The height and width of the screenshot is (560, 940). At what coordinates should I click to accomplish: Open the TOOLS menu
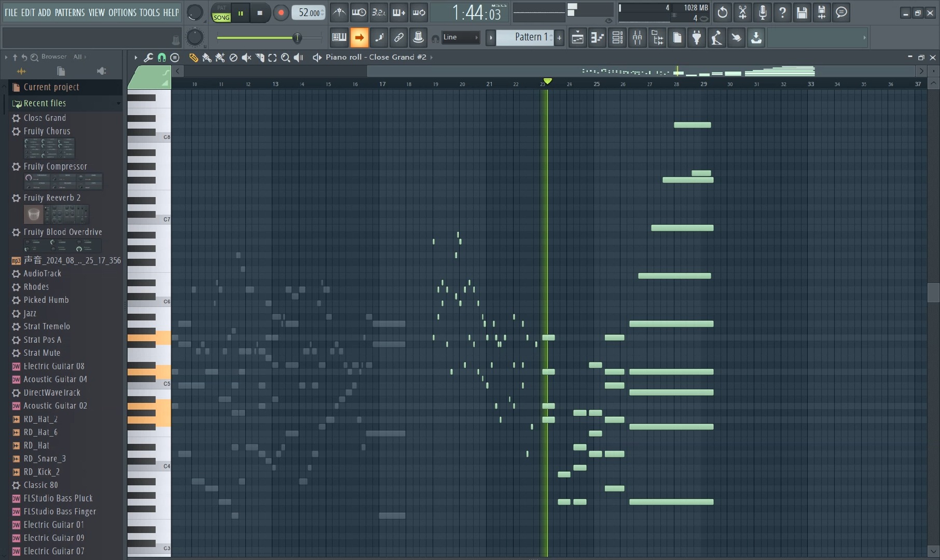[x=149, y=12]
